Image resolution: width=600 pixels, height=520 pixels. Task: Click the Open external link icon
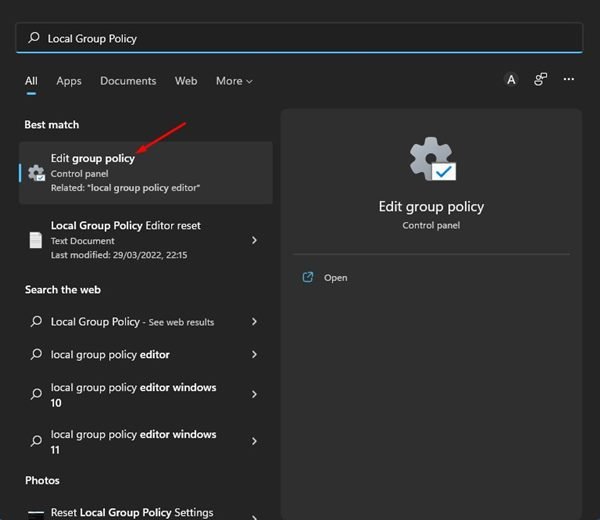point(308,277)
